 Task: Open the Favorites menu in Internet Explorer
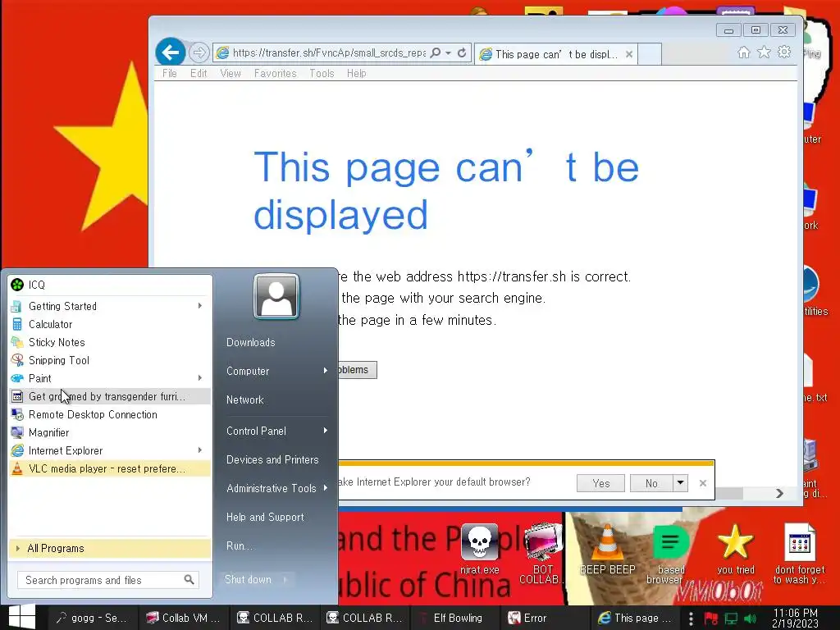pos(276,73)
